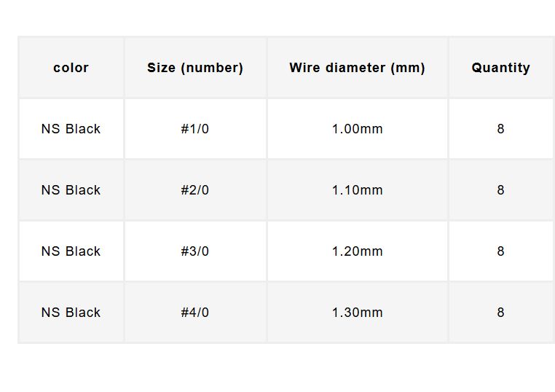Select 'NS Black' in the #4/0 row
Screen dimensions: 555x392
click(x=71, y=313)
